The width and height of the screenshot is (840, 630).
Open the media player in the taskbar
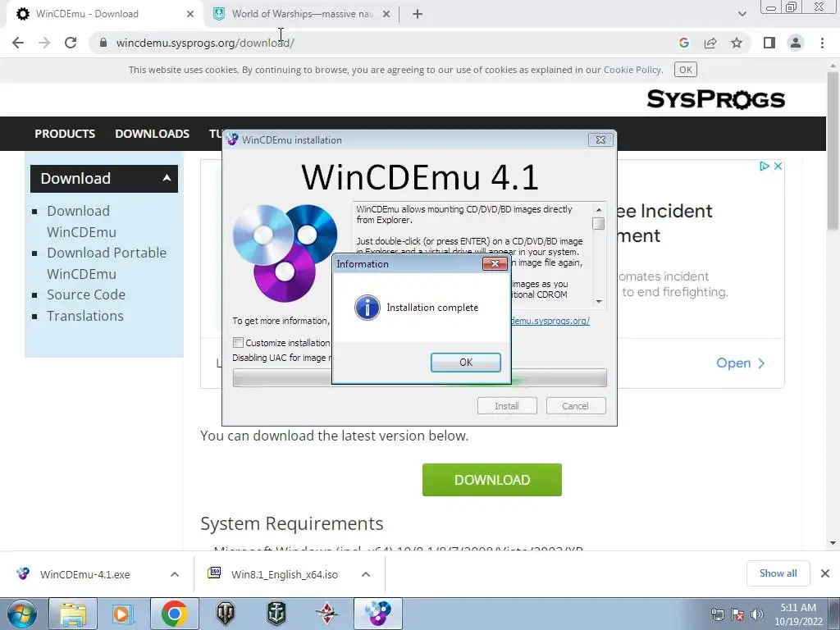tap(123, 614)
